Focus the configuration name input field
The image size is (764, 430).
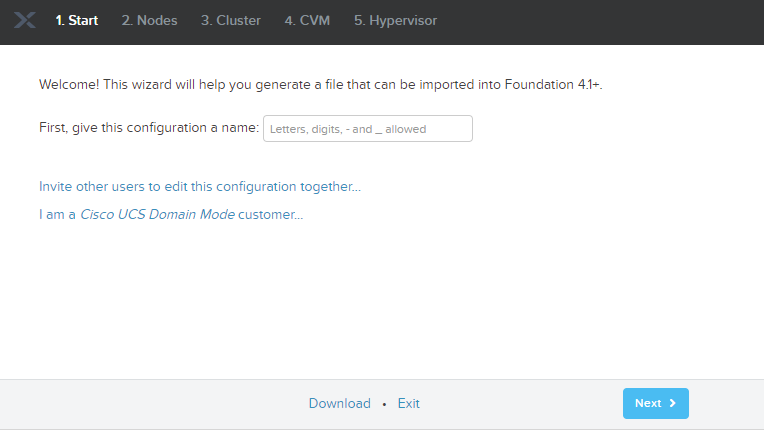(x=367, y=129)
